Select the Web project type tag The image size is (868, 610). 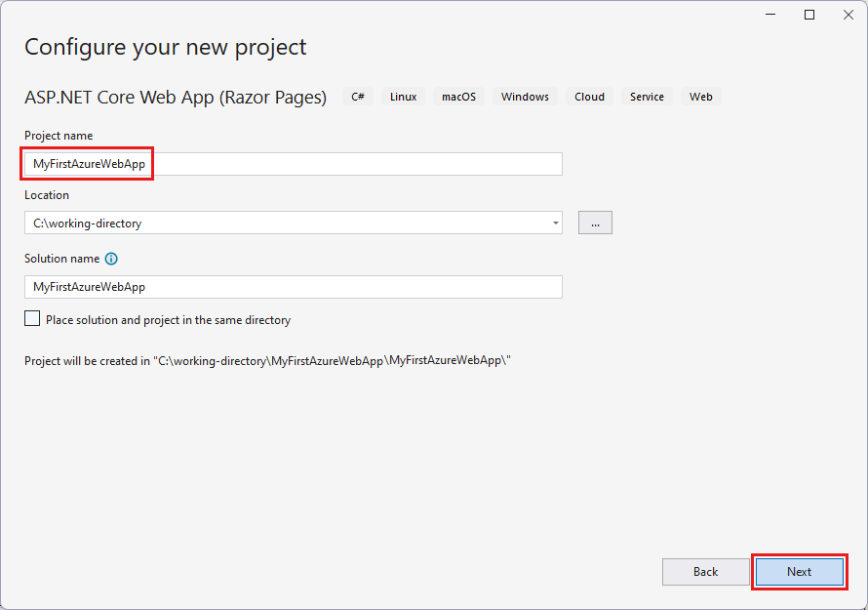pyautogui.click(x=700, y=97)
